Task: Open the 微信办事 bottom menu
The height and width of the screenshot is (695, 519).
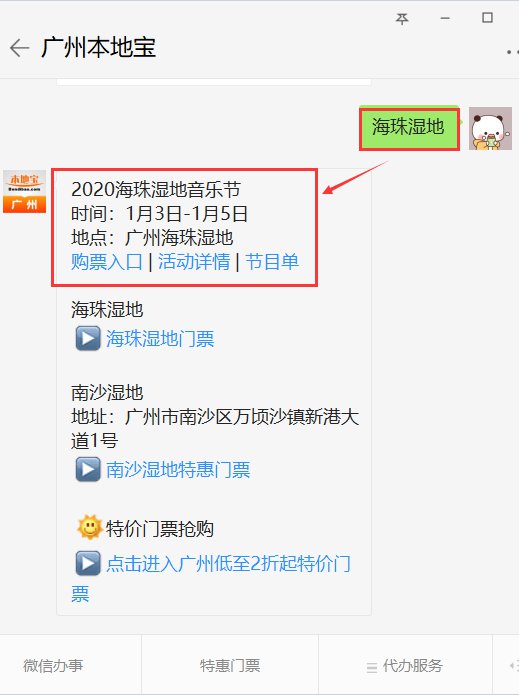Action: point(53,665)
